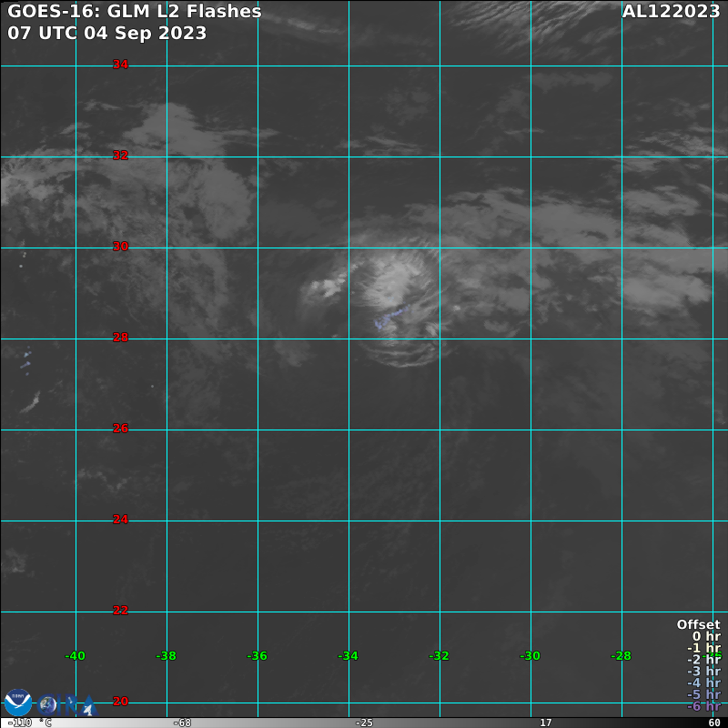728x728 pixels.
Task: Click the "-68" colorbar label
Action: tap(182, 723)
